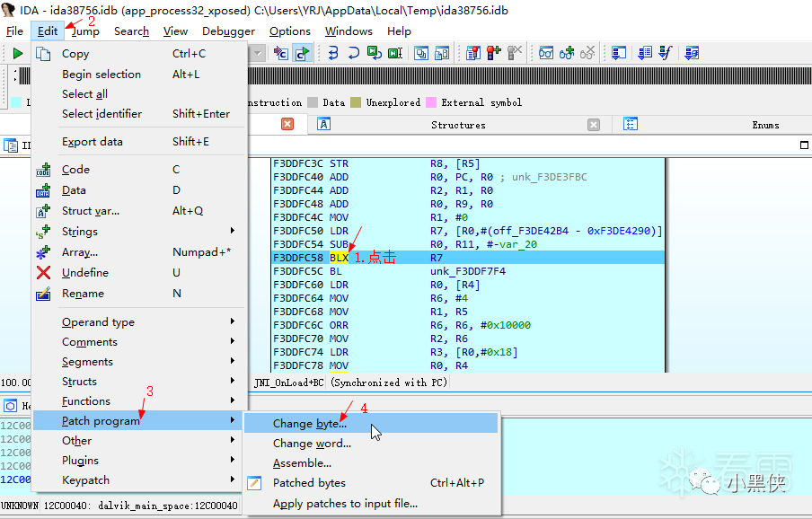Expand the Other submenu
Viewport: 812px width, 519px height.
233,440
